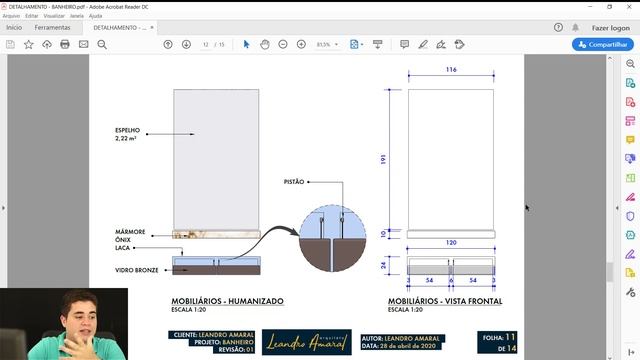Open More Tools wrench icon in sidebar
Viewport: 640px width, 360px height.
coord(630,292)
